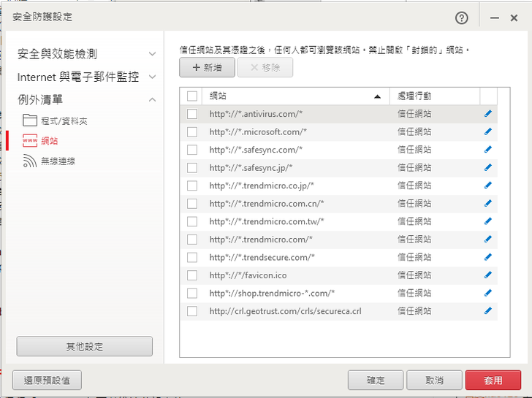Check the trendmicro.com.cn row checkbox
532x398 pixels.
192,204
